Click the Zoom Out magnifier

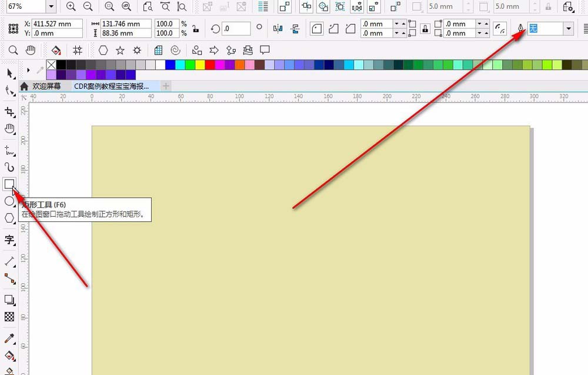[88, 6]
